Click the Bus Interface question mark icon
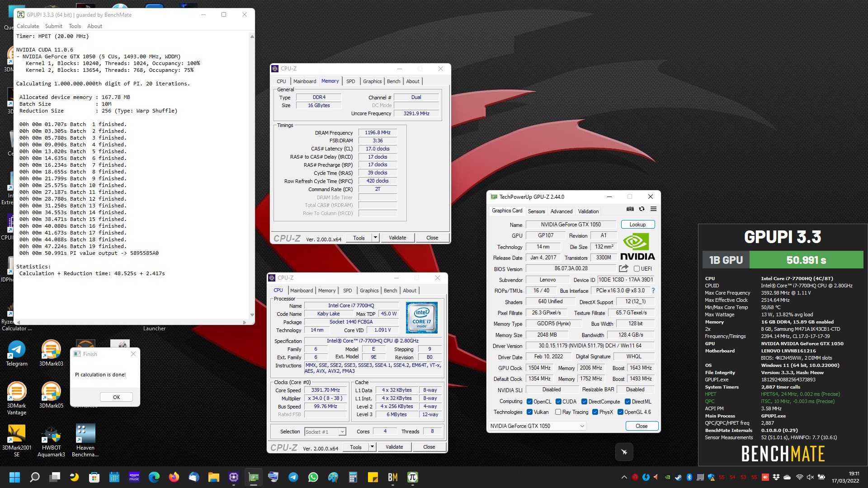 [653, 291]
